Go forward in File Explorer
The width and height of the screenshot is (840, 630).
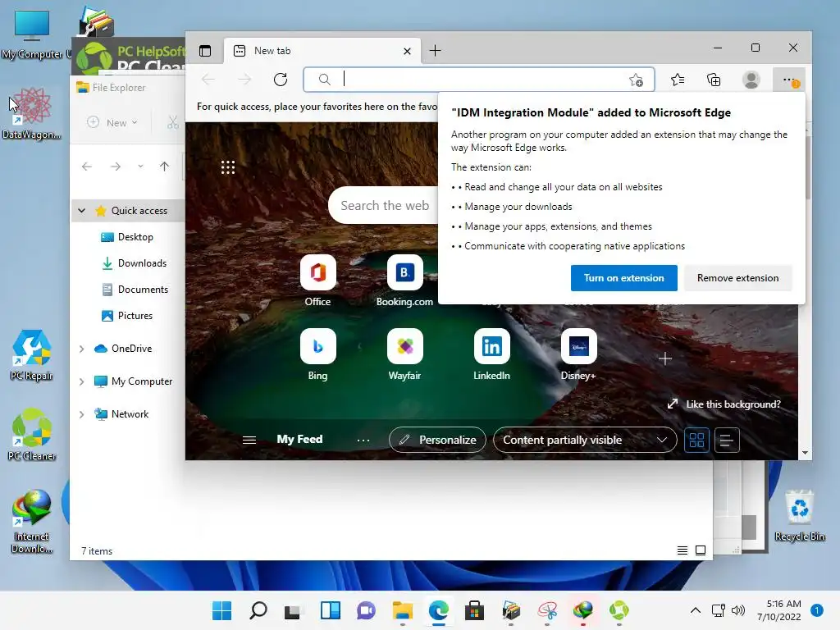pos(115,167)
